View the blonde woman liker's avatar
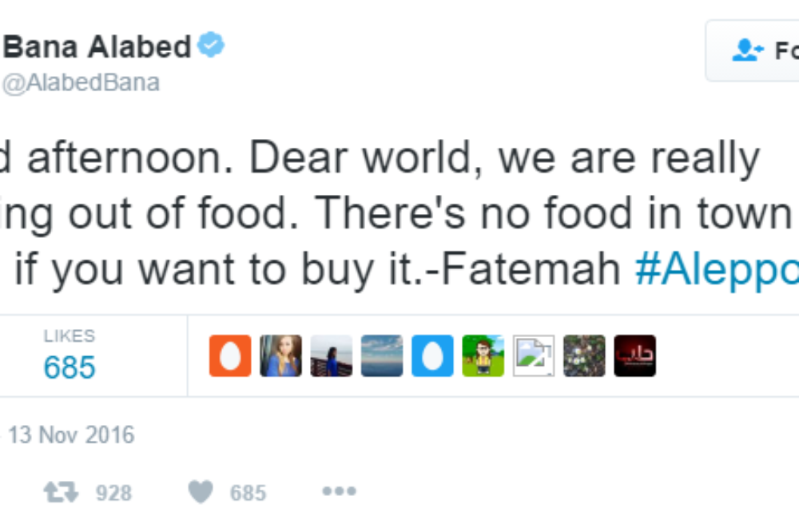799x532 pixels. click(281, 356)
